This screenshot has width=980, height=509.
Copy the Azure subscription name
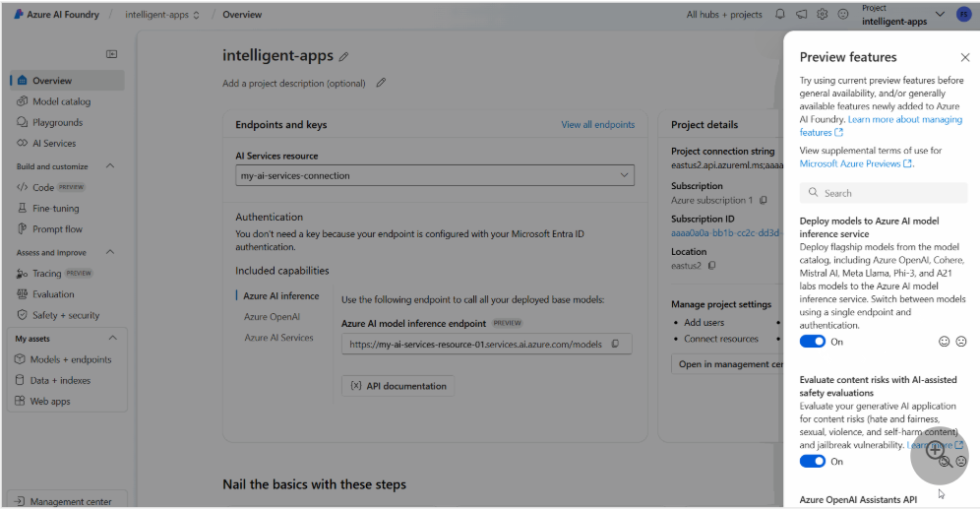click(763, 200)
